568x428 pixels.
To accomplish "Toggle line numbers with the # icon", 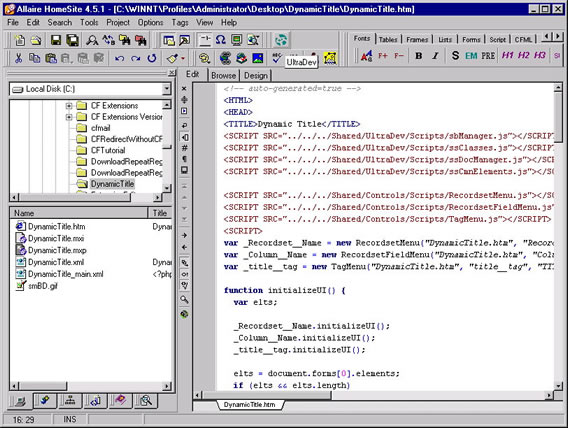I will pyautogui.click(x=184, y=148).
